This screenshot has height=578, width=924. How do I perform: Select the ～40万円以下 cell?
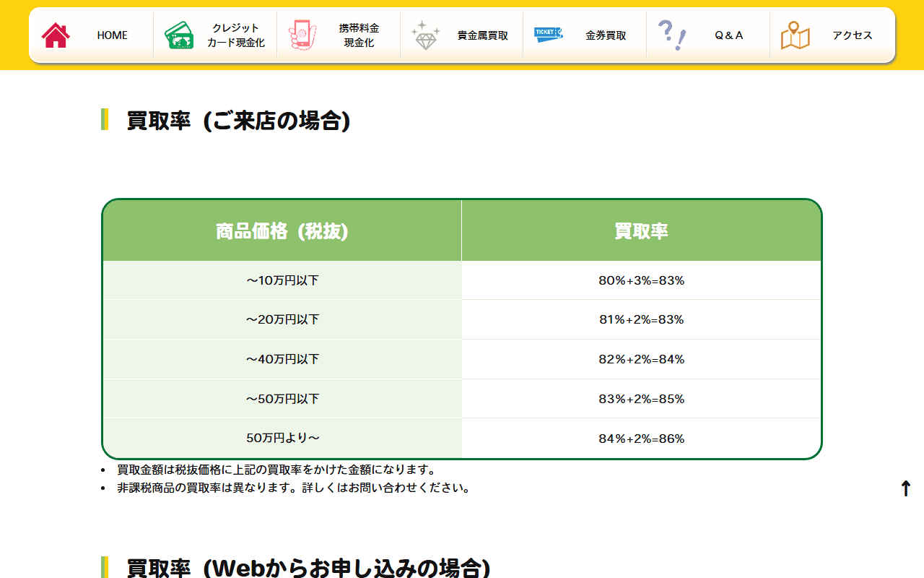coord(282,359)
